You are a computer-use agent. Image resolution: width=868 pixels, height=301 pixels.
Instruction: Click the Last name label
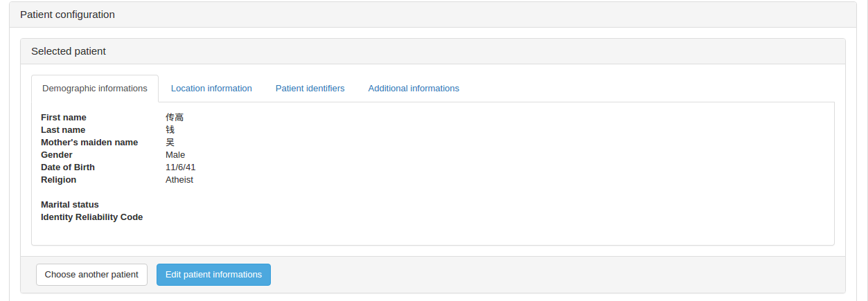pos(63,130)
